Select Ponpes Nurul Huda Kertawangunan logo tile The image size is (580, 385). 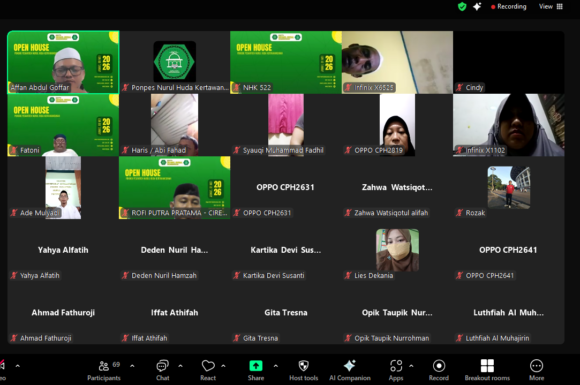[175, 62]
